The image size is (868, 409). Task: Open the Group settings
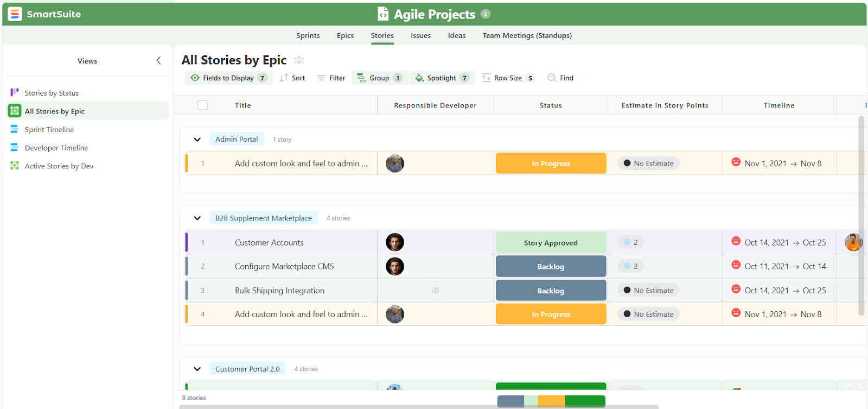[x=379, y=78]
